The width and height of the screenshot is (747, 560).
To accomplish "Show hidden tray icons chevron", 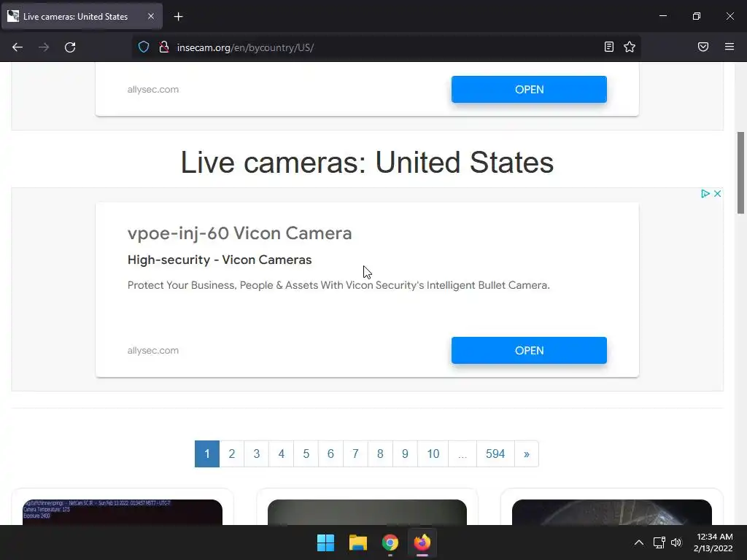I will 639,542.
